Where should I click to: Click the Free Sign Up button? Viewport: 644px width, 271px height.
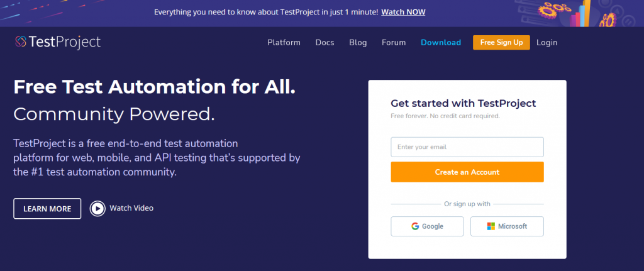pos(501,42)
